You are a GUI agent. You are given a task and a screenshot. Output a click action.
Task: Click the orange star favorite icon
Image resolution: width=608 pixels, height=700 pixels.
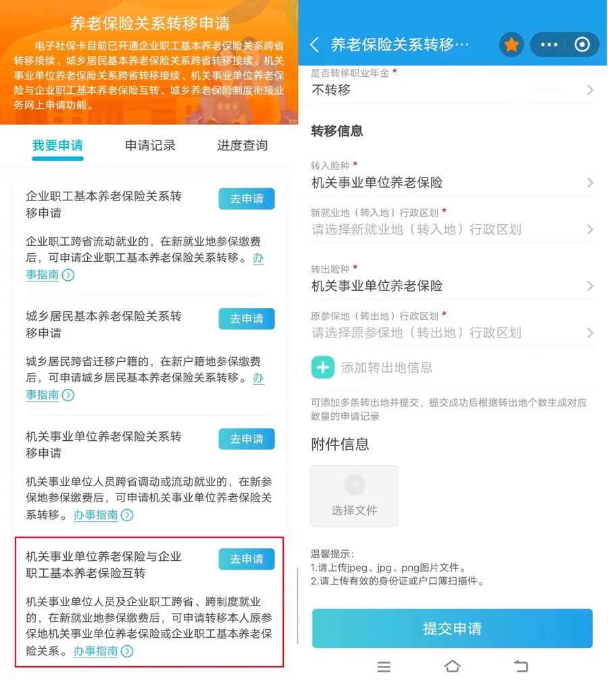511,45
